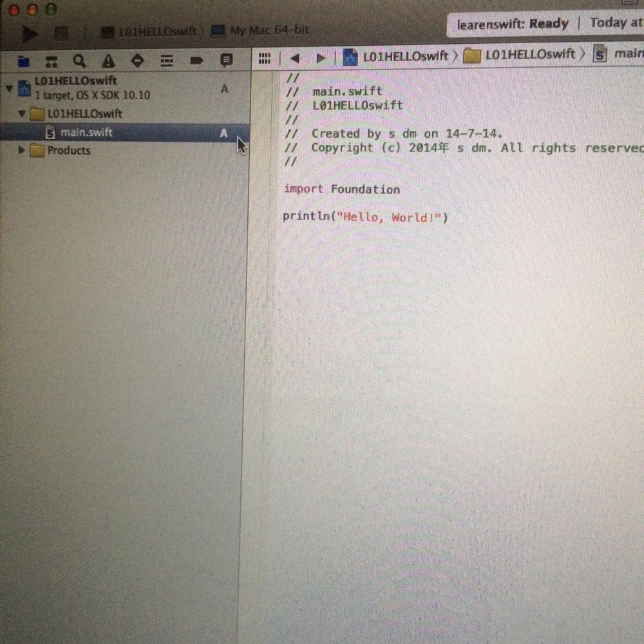Select L01HELLOswift scheme in toolbar

click(x=149, y=32)
